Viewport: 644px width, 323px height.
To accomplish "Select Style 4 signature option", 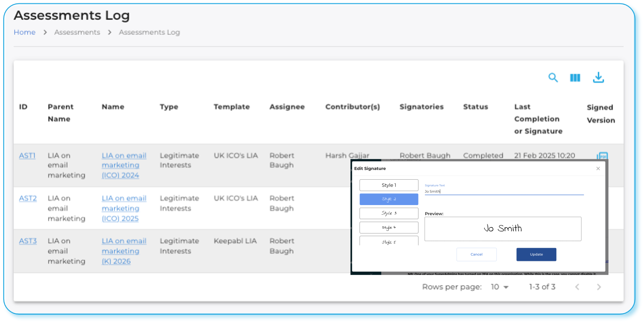I will coord(389,227).
